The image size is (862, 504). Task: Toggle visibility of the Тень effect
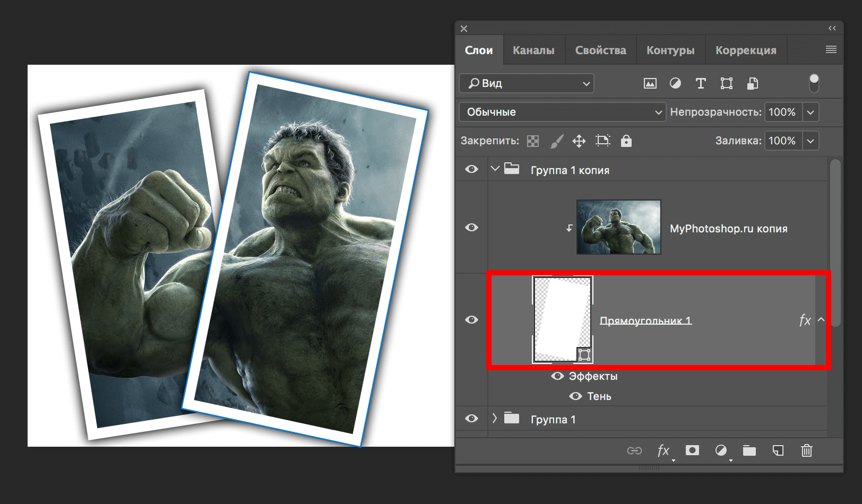pos(575,396)
